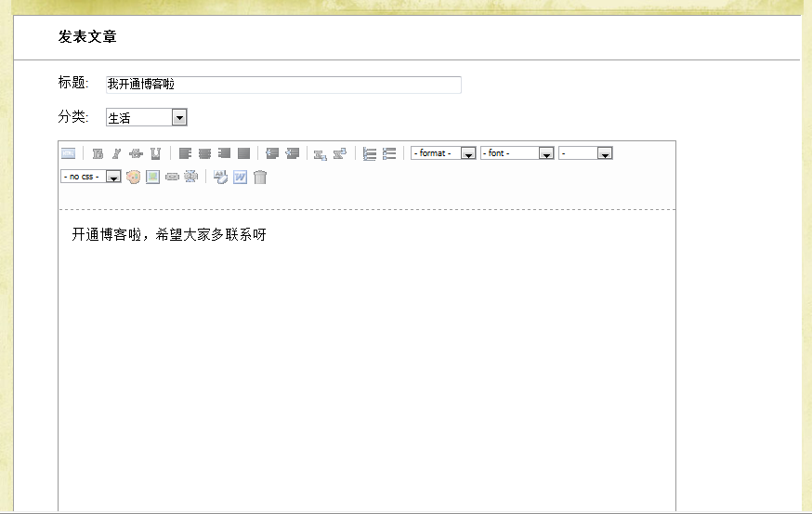Image resolution: width=812 pixels, height=514 pixels.
Task: Click the 发表文章 heading
Action: pyautogui.click(x=87, y=37)
